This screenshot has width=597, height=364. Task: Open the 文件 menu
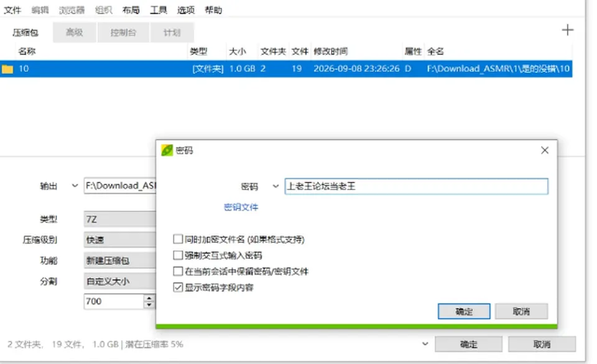tap(12, 11)
